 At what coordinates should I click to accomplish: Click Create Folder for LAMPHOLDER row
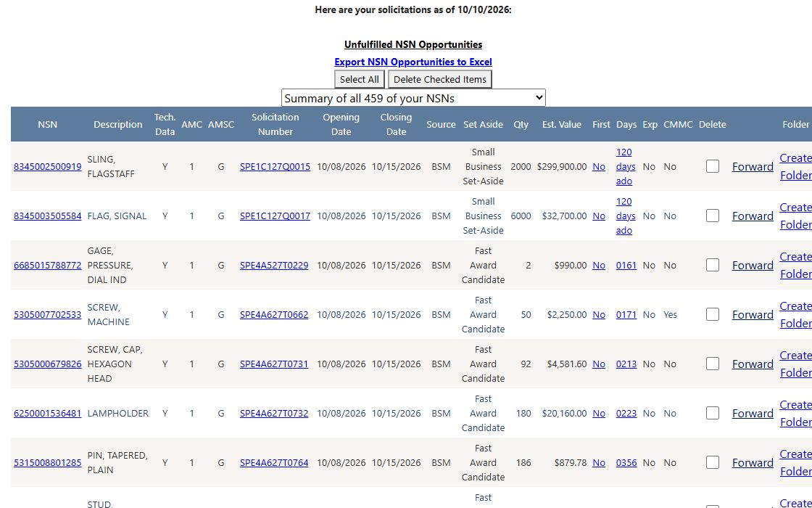[x=796, y=413]
